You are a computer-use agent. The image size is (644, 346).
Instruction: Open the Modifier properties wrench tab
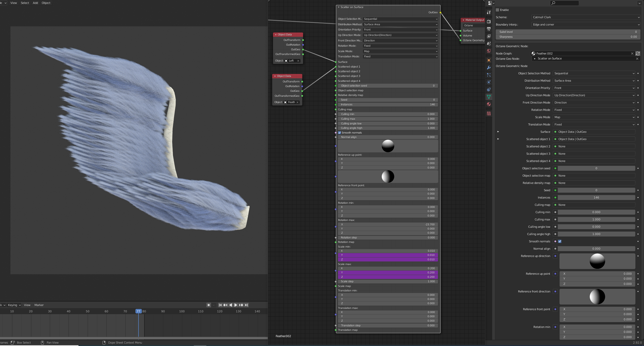489,68
